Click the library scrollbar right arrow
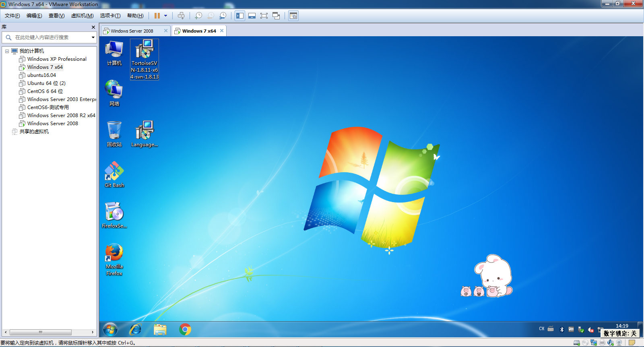This screenshot has width=644, height=347. 93,333
